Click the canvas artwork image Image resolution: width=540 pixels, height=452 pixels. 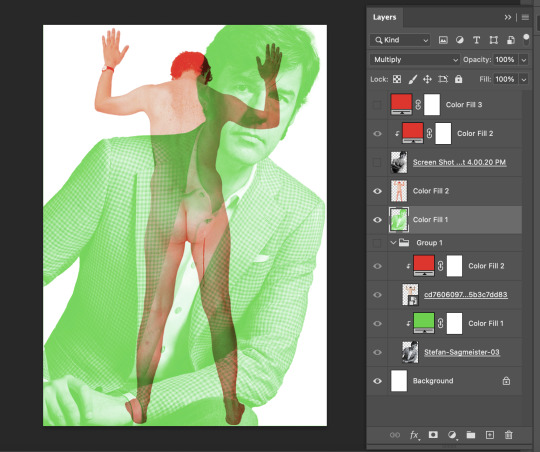point(185,225)
